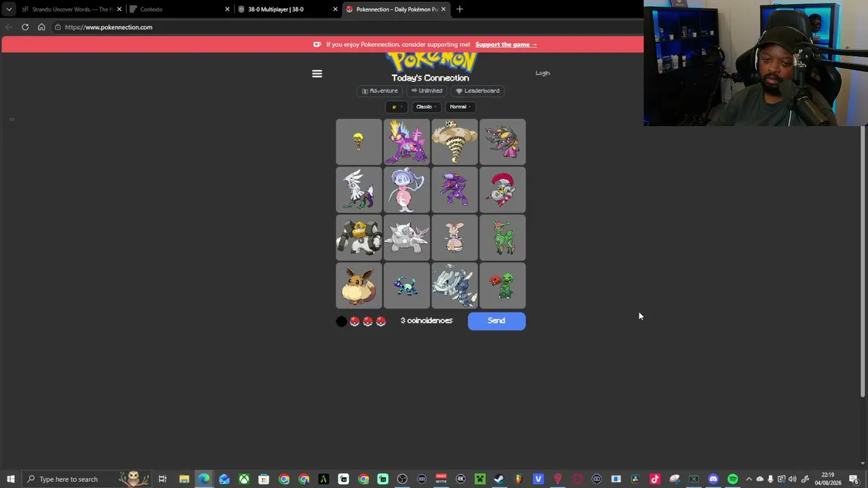The width and height of the screenshot is (868, 488).
Task: Click the browser back arrow
Action: 8,27
